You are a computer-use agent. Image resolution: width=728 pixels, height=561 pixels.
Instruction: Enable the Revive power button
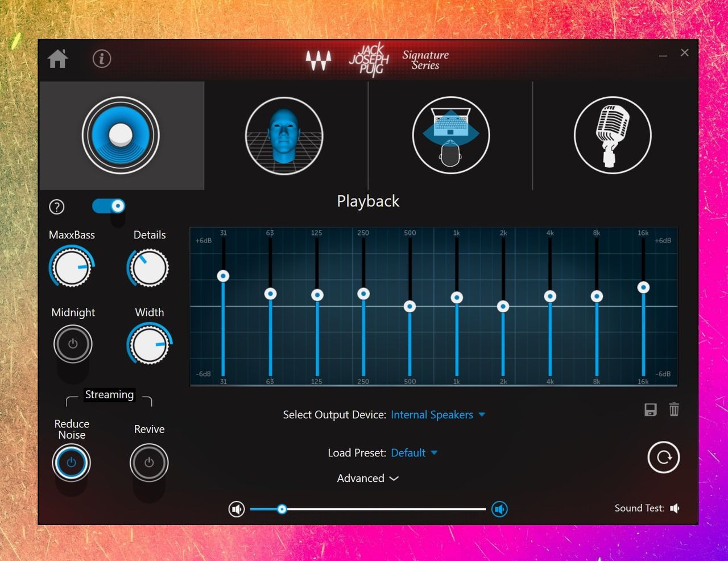click(149, 463)
